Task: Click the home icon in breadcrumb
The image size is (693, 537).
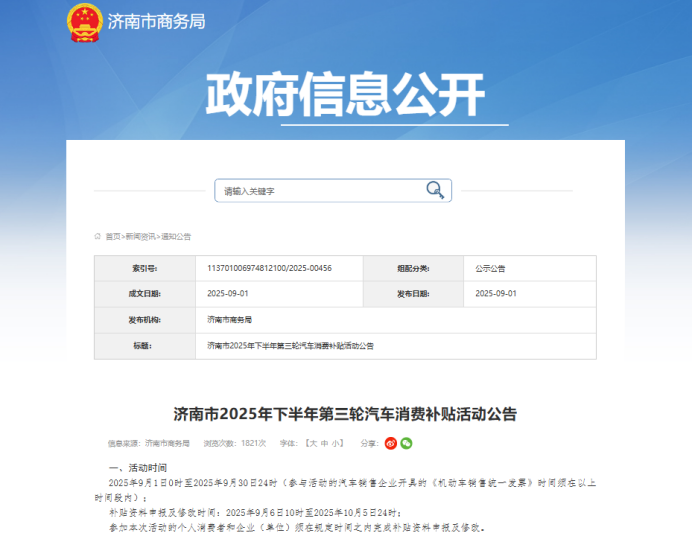Action: [98, 236]
